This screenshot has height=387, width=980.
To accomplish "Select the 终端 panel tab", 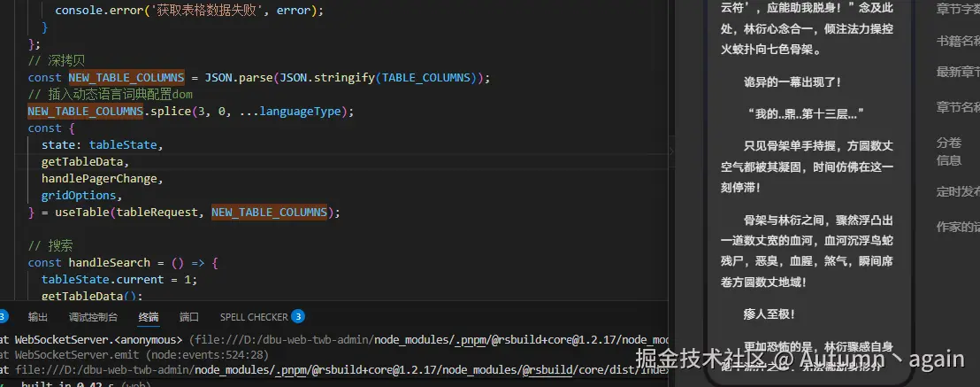I will [149, 317].
